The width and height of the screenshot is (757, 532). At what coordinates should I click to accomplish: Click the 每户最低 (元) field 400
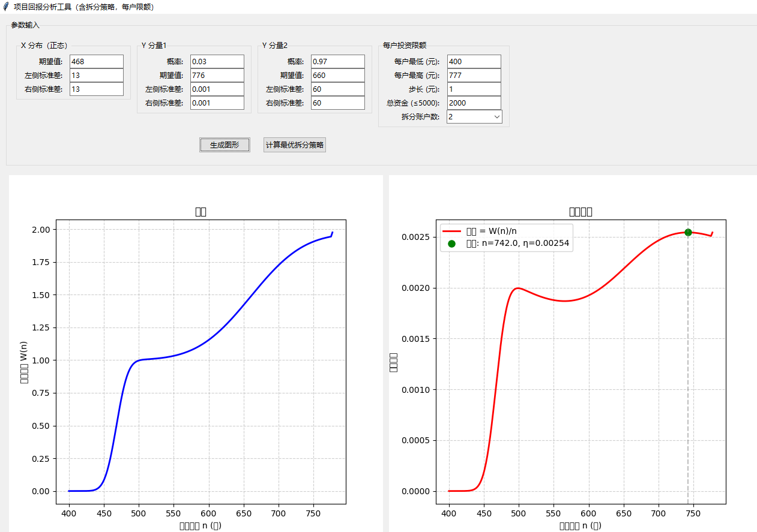[474, 62]
